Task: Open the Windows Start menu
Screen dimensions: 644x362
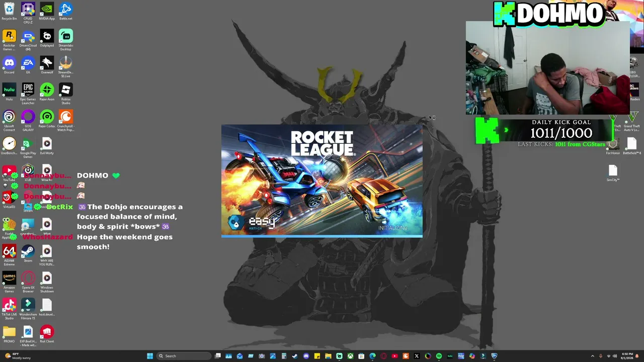Action: [x=150, y=356]
